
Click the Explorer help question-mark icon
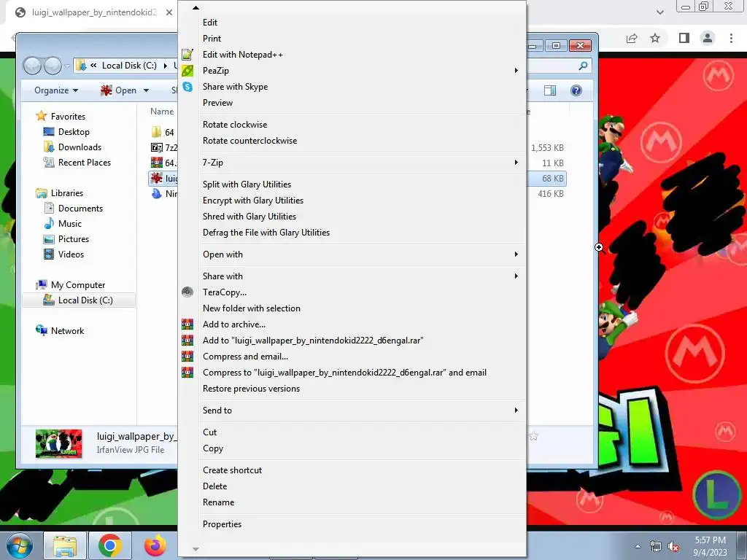tap(576, 90)
